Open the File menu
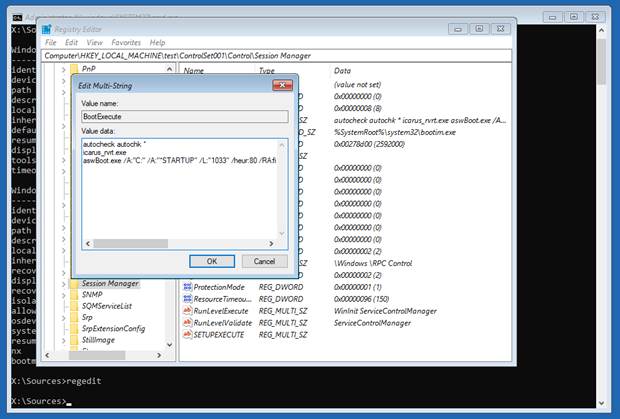620x419 pixels. point(51,43)
